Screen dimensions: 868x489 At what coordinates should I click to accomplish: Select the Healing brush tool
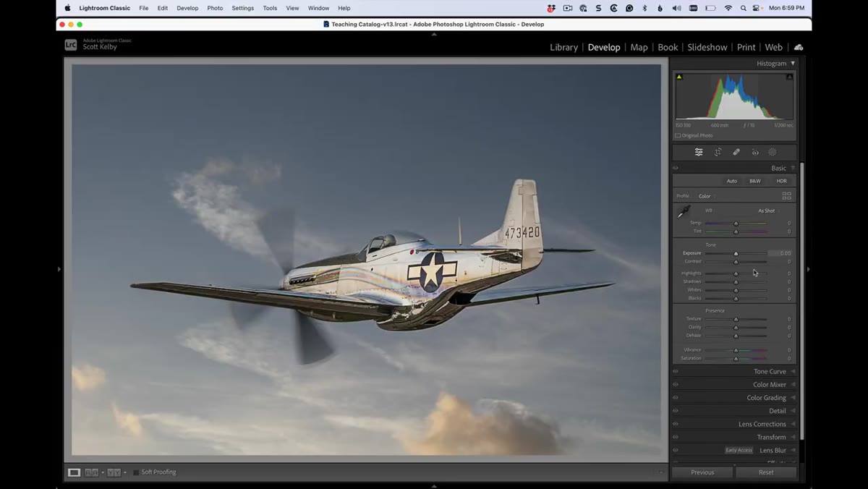pyautogui.click(x=736, y=152)
